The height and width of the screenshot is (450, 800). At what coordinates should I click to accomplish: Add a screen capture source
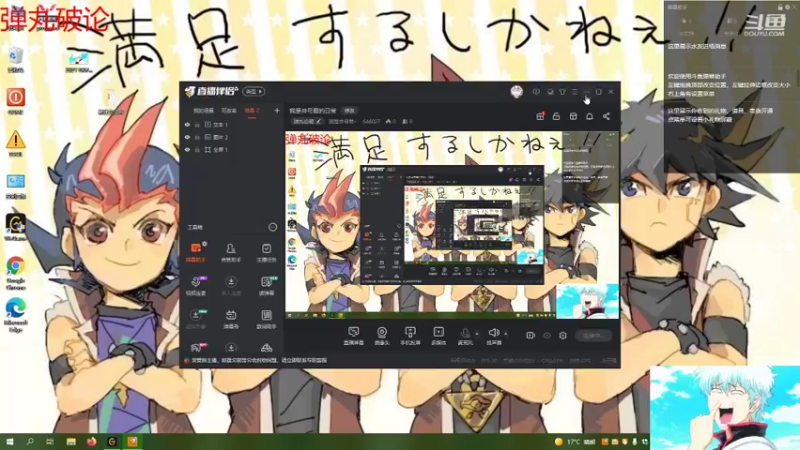click(353, 336)
